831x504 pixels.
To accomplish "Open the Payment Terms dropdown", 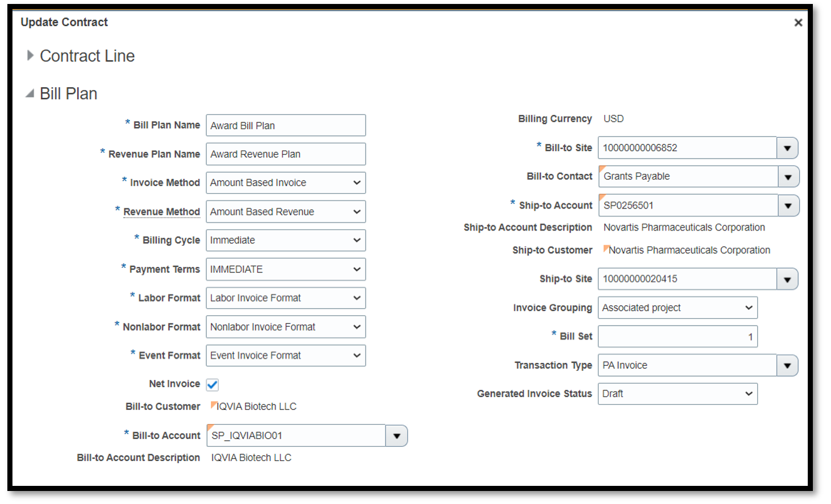I will 286,269.
